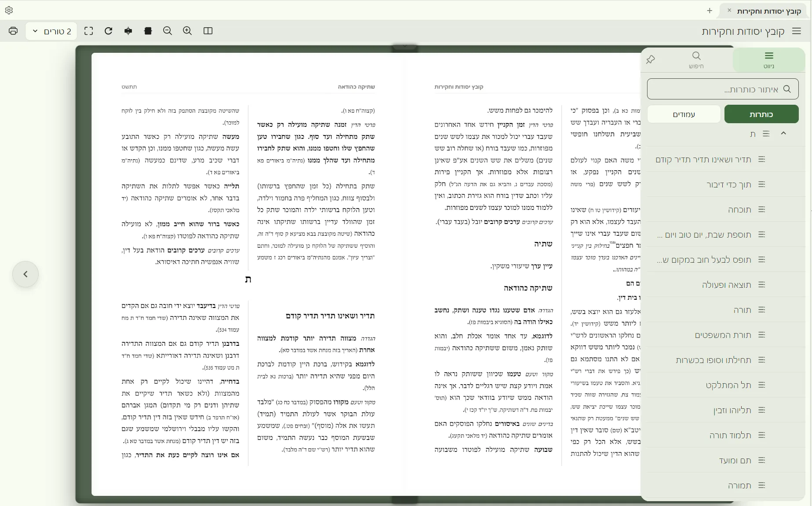812x506 pixels.
Task: Open the 2 טורים columns dropdown
Action: [51, 31]
